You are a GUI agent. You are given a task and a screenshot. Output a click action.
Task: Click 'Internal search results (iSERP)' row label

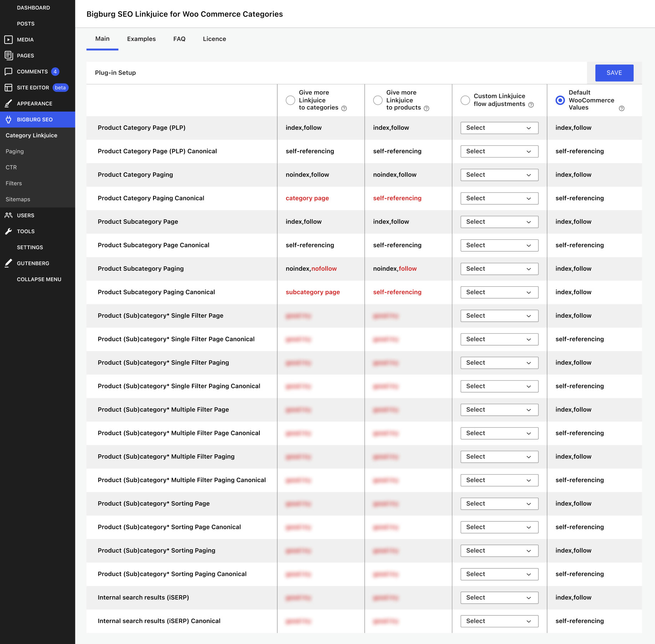tap(143, 598)
